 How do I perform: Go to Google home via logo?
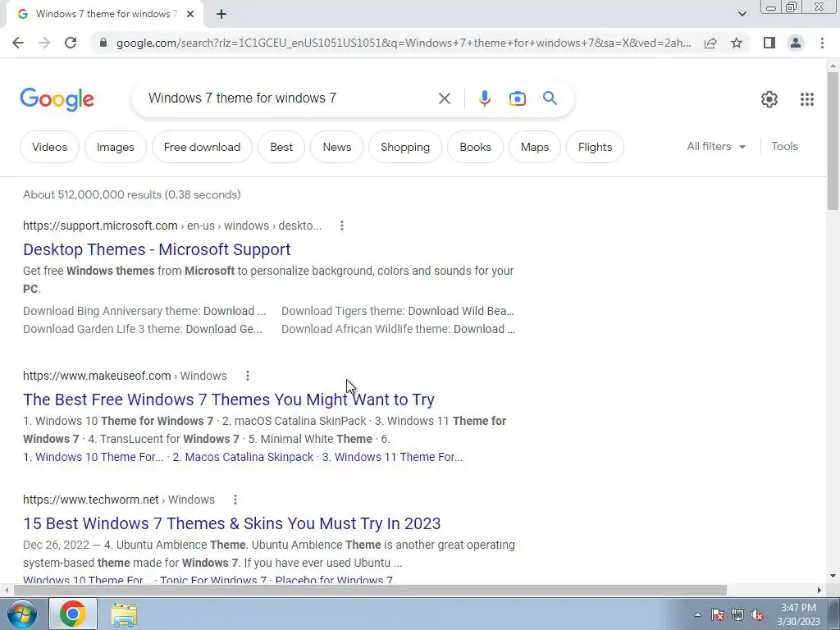(x=57, y=99)
